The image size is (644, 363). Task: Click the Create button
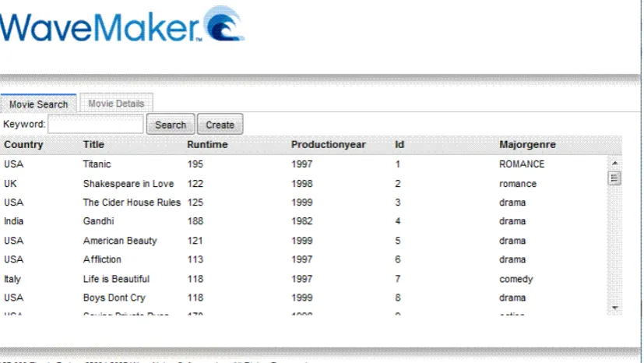pyautogui.click(x=220, y=125)
